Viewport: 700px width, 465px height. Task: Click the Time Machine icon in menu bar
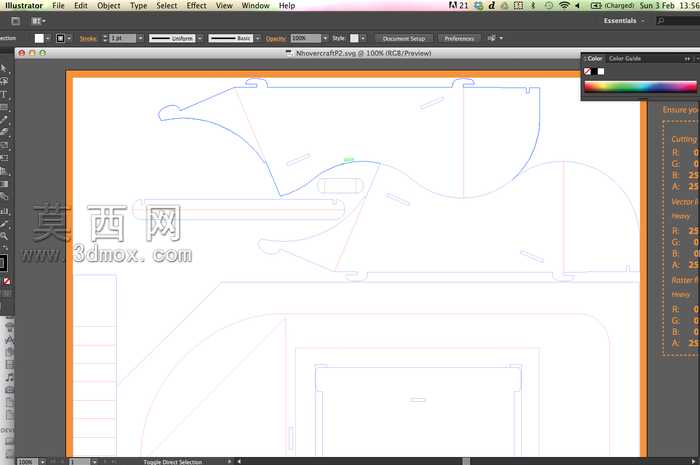point(549,5)
